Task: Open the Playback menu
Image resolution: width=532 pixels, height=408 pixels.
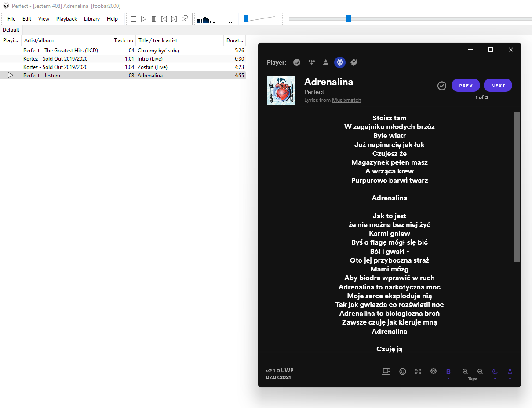Action: point(66,19)
